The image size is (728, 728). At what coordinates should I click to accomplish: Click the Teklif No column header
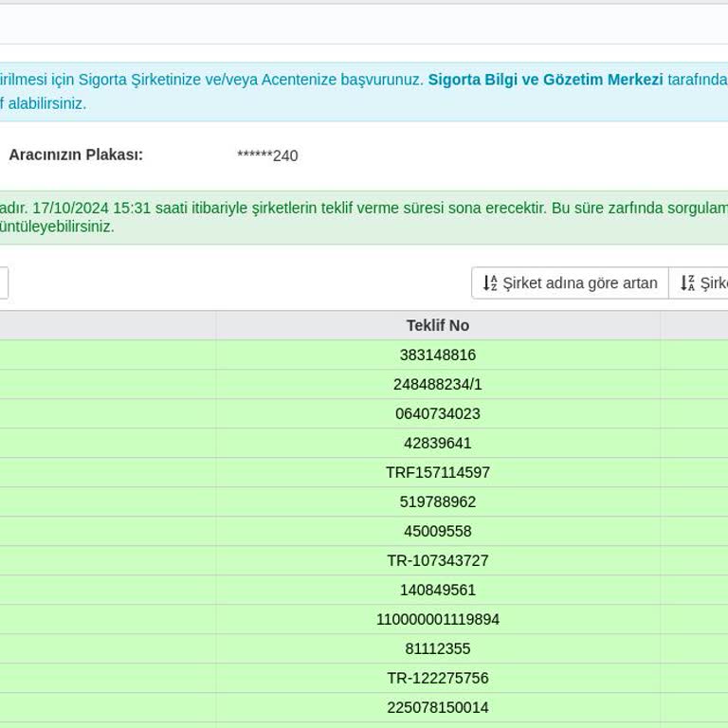tap(438, 325)
